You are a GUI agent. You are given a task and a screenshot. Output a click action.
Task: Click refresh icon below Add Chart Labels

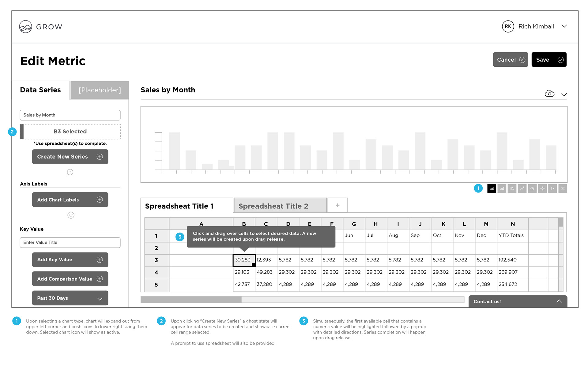pos(71,215)
